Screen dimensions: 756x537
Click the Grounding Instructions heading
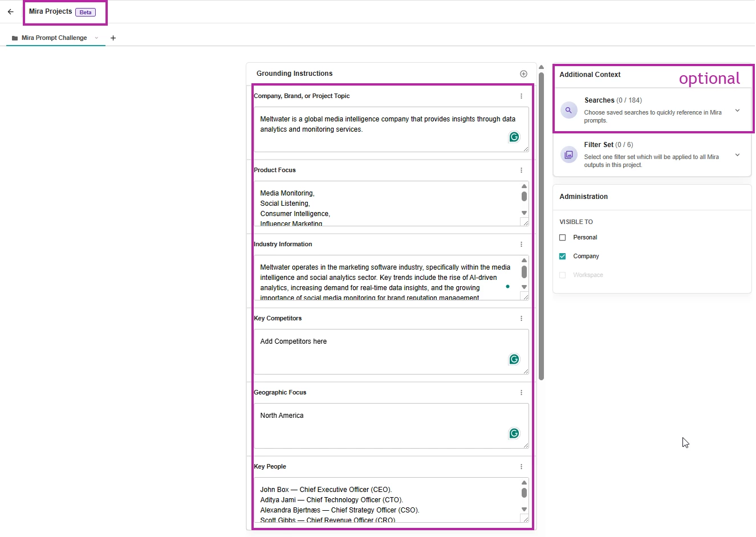[x=294, y=74]
